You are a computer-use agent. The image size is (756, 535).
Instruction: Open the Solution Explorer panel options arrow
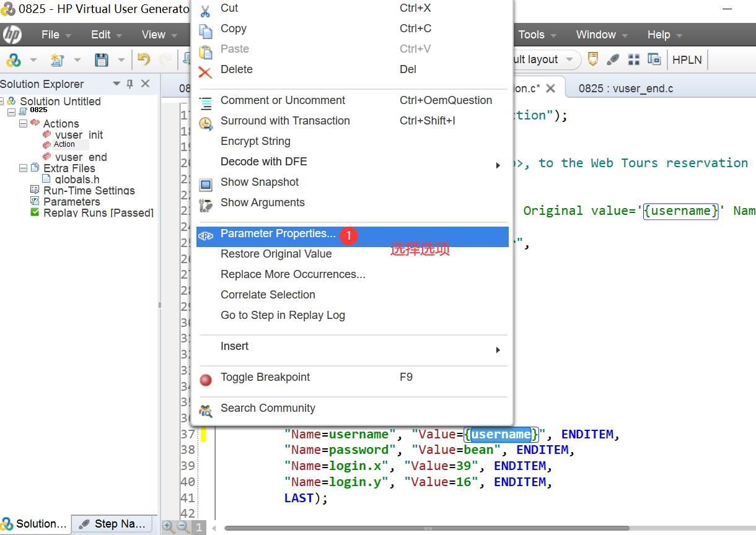(116, 84)
